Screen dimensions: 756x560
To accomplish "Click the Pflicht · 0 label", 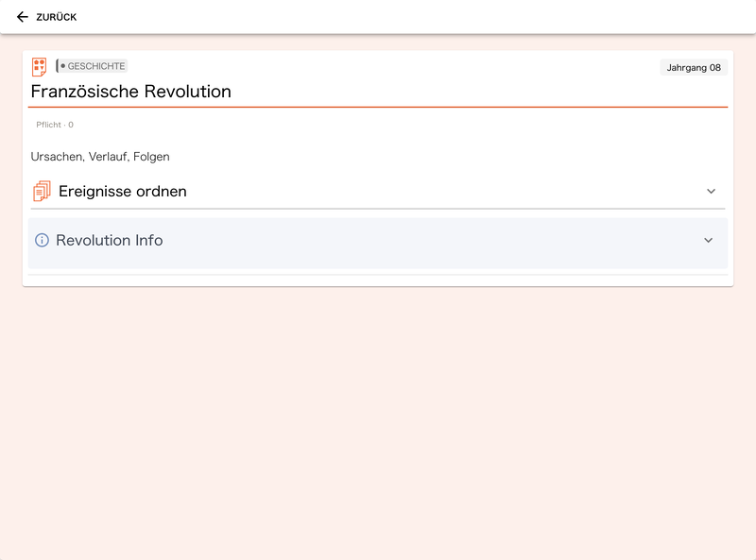I will coord(55,125).
